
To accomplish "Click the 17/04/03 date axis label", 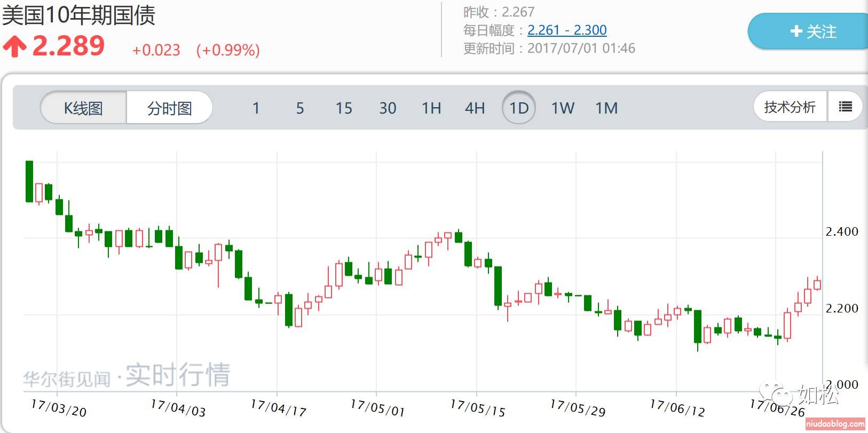I will (178, 408).
